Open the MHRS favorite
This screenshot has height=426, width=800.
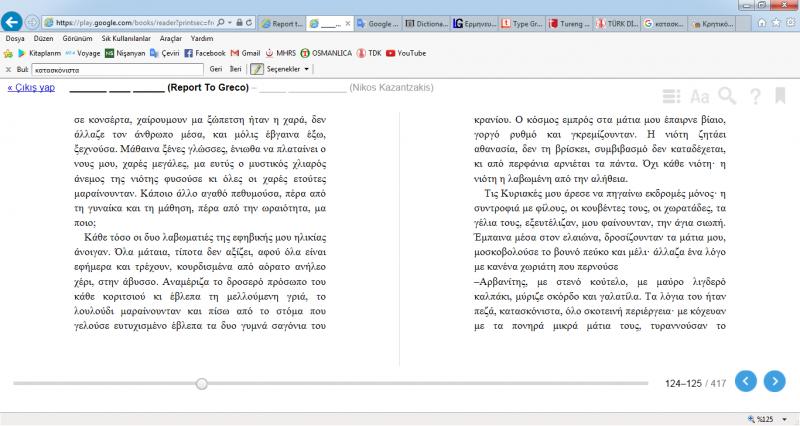tap(280, 53)
